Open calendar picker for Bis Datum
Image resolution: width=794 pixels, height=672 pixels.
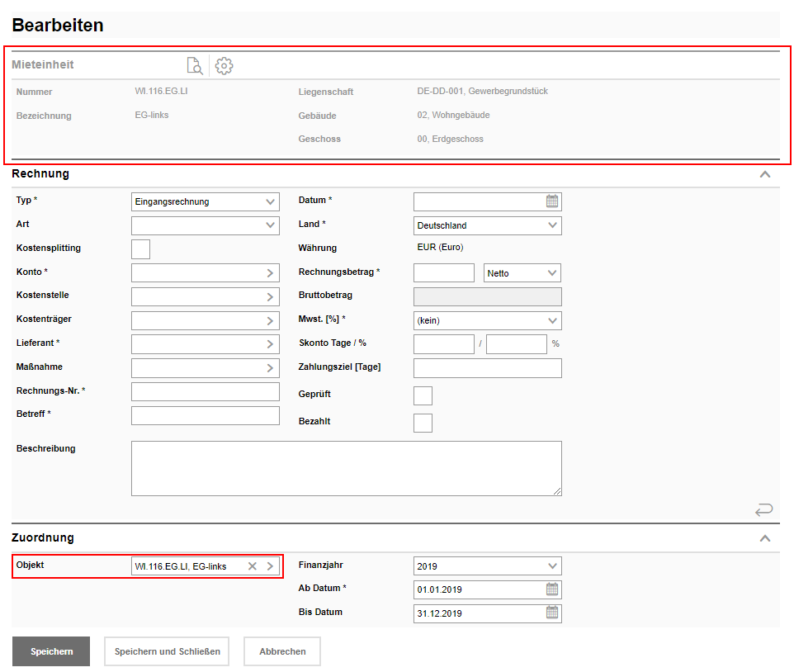click(x=552, y=613)
